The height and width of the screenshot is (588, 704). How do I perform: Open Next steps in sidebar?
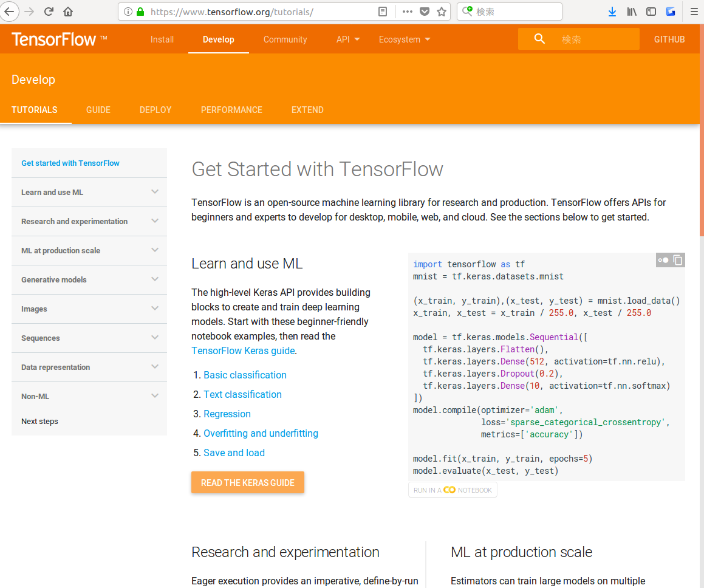coord(39,422)
